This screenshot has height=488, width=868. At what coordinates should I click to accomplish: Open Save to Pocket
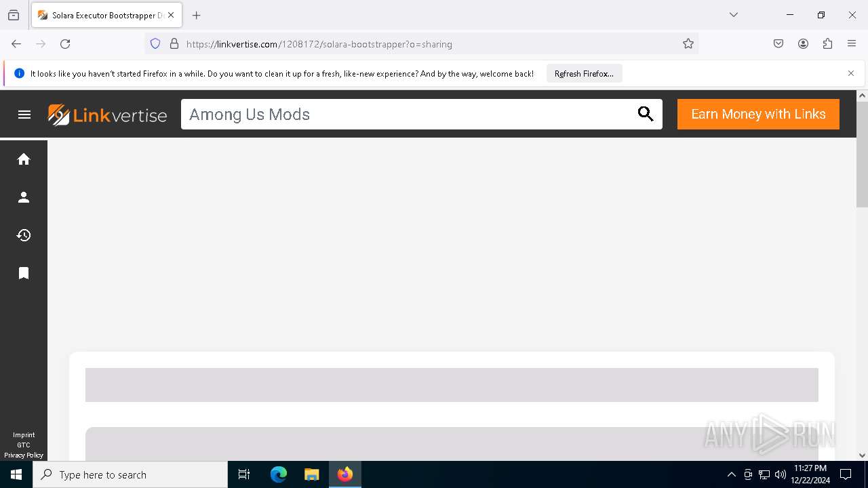click(x=778, y=44)
